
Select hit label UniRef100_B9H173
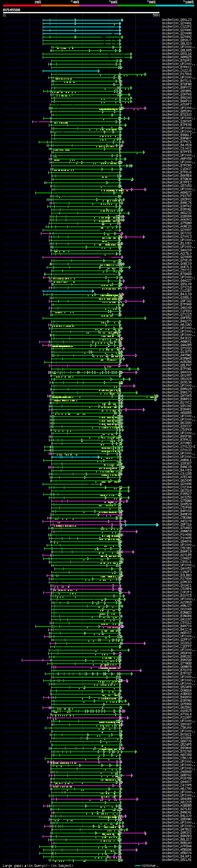[177, 393]
